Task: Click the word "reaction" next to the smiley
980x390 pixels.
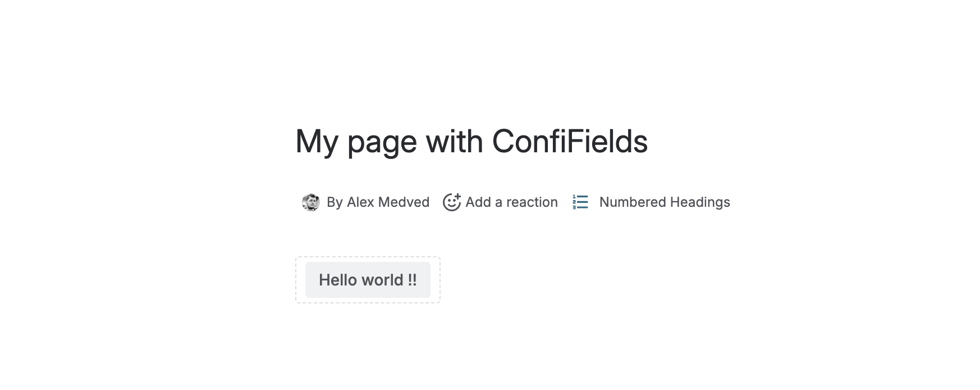Action: coord(532,202)
